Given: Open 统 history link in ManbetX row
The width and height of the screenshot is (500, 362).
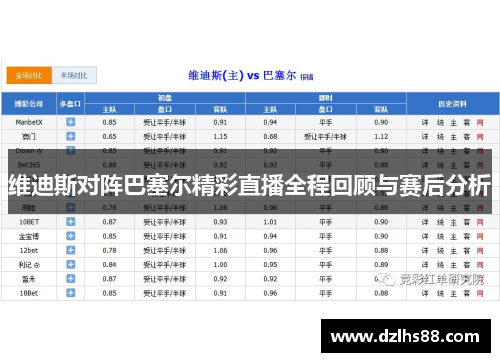Looking at the screenshot, I should pyautogui.click(x=440, y=123).
